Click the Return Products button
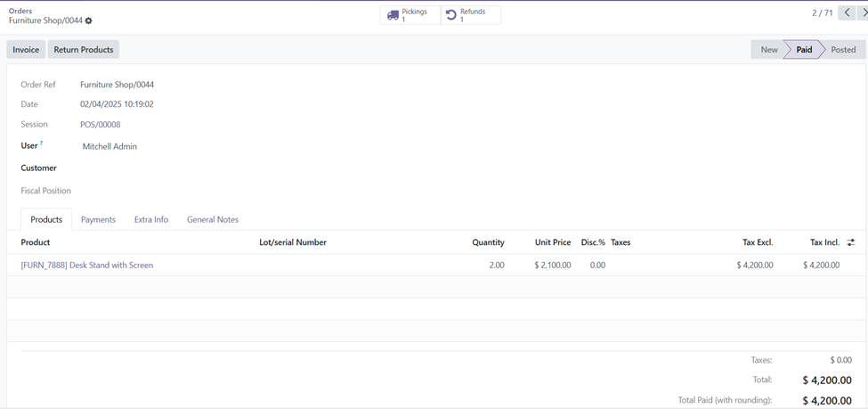868x409 pixels. [84, 50]
